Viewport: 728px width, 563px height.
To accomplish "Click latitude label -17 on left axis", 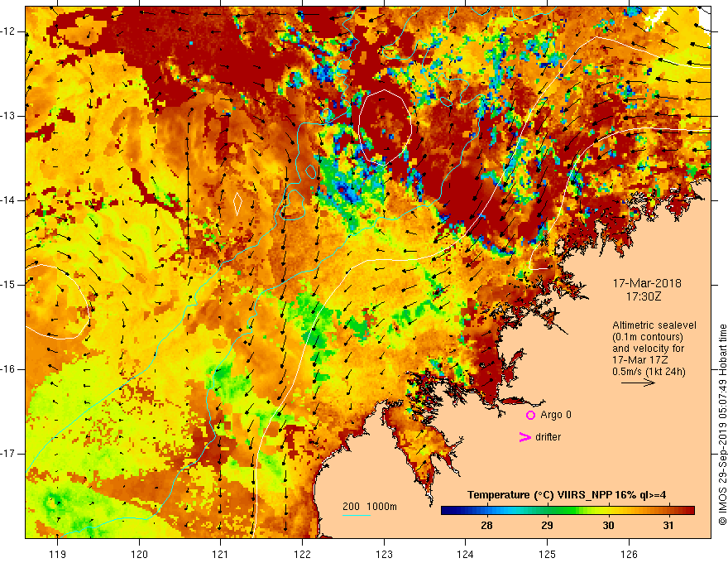I will [8, 454].
